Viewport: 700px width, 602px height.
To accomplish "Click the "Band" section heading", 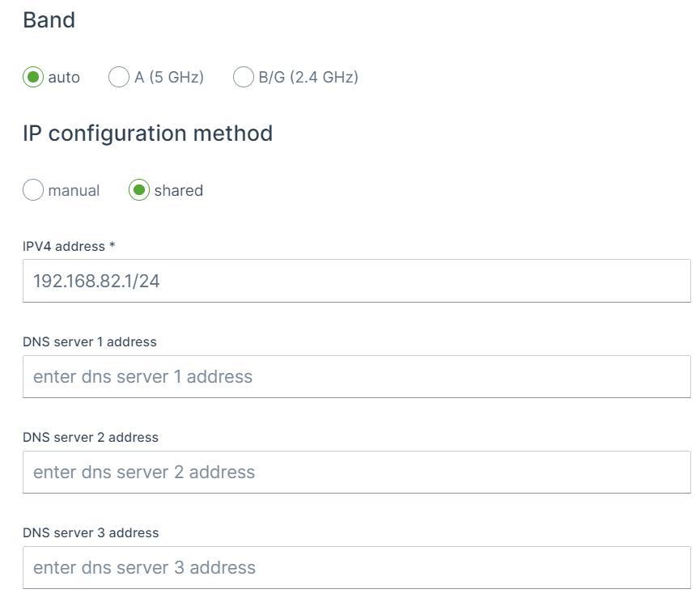I will coord(49,20).
